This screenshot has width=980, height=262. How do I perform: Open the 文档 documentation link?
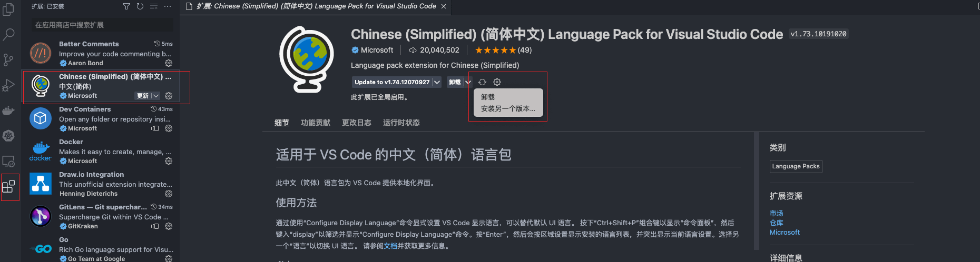pos(390,246)
